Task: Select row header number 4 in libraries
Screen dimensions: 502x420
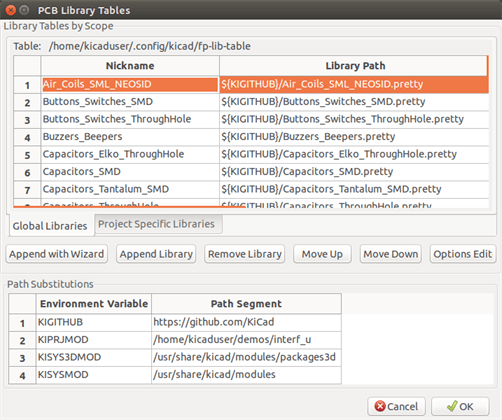Action: tap(27, 137)
